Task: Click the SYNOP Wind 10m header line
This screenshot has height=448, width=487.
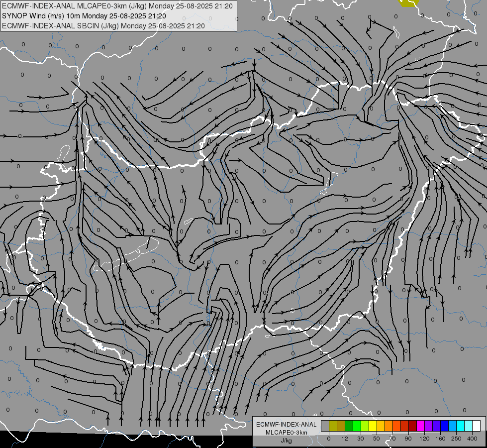Action: (x=84, y=16)
